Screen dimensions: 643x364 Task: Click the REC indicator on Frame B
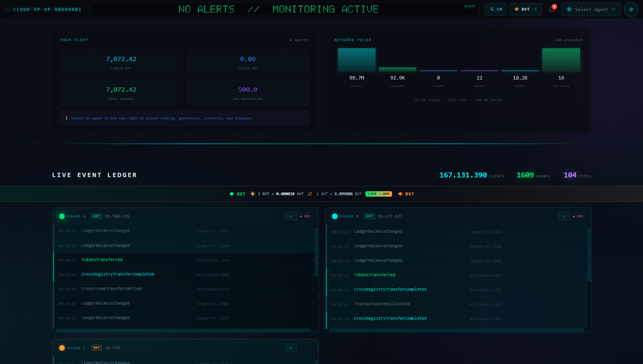(x=579, y=216)
